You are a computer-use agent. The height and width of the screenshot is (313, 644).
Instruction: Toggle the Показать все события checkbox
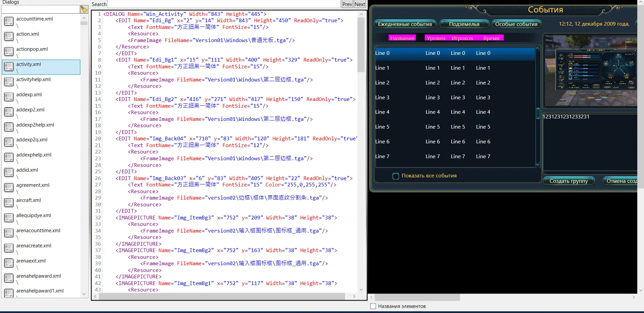[396, 176]
